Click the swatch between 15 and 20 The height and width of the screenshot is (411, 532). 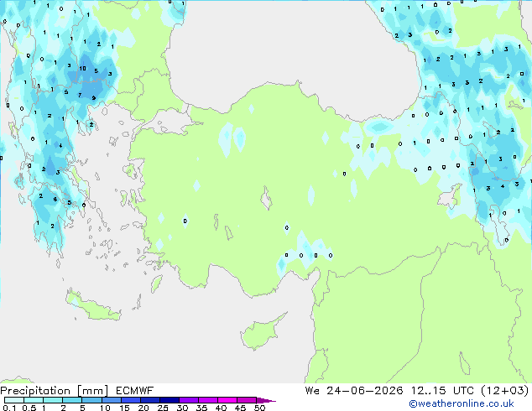(131, 400)
